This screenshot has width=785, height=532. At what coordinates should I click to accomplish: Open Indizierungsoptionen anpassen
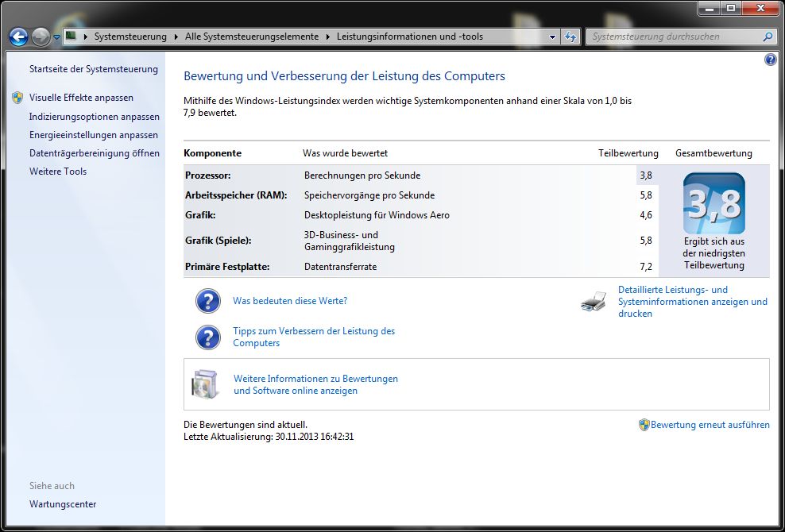tap(94, 117)
